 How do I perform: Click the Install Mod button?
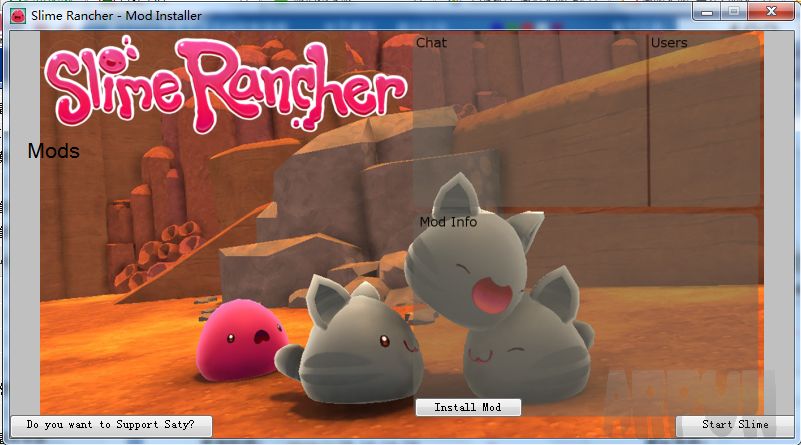[468, 407]
